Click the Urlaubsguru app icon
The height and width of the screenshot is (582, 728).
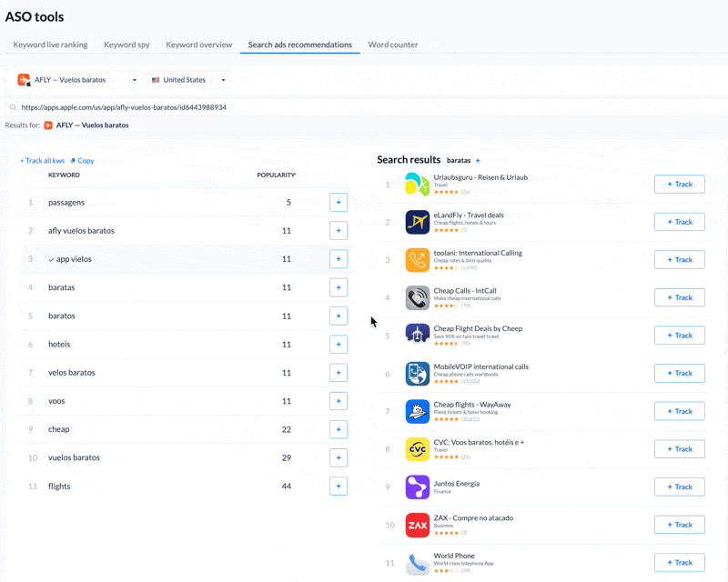(417, 185)
